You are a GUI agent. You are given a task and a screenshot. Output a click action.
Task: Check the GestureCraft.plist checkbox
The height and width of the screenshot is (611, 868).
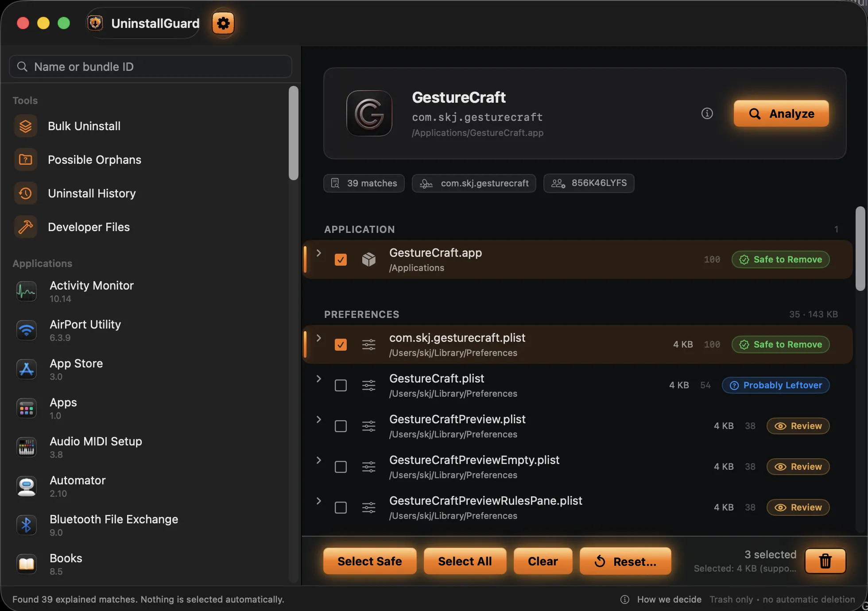tap(341, 385)
